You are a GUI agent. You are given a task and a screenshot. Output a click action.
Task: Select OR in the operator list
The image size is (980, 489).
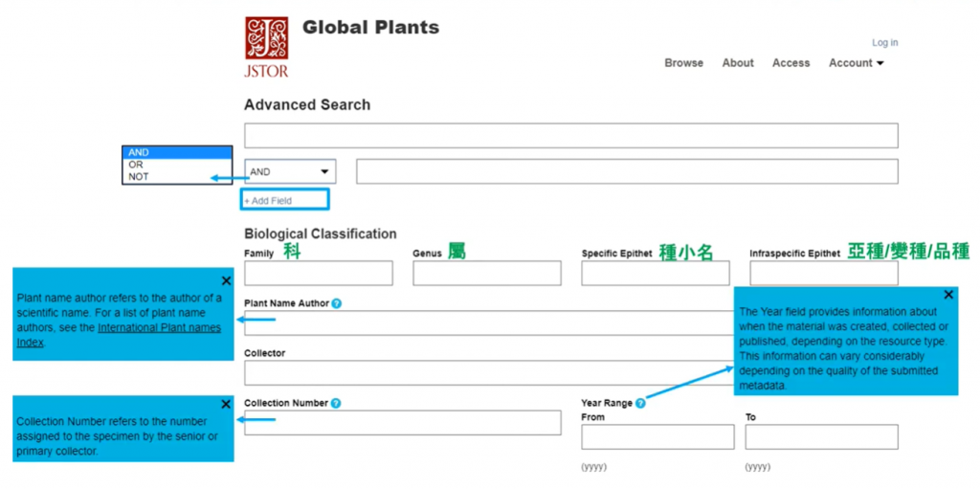[x=136, y=165]
